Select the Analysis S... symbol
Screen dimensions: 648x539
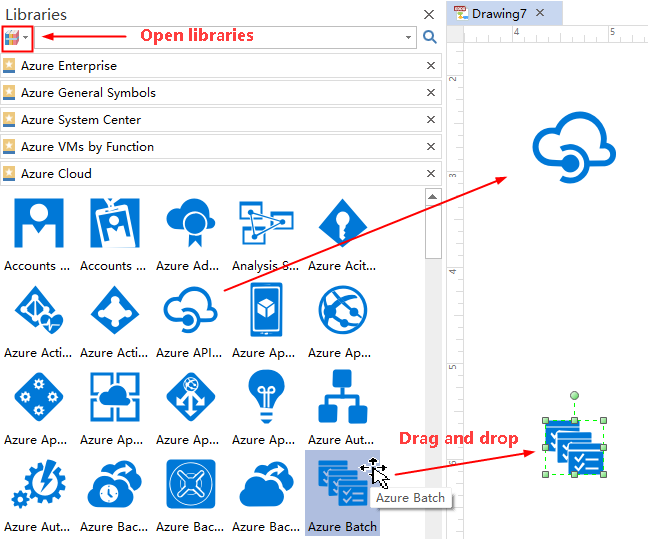(x=266, y=223)
